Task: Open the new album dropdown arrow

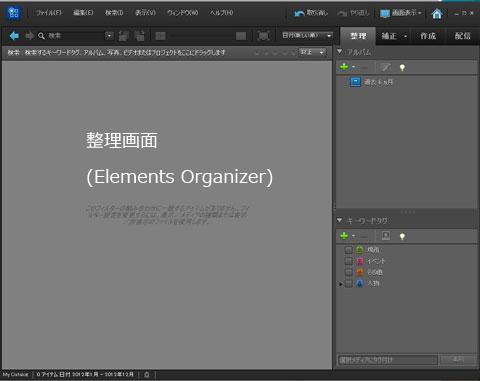Action: click(353, 67)
